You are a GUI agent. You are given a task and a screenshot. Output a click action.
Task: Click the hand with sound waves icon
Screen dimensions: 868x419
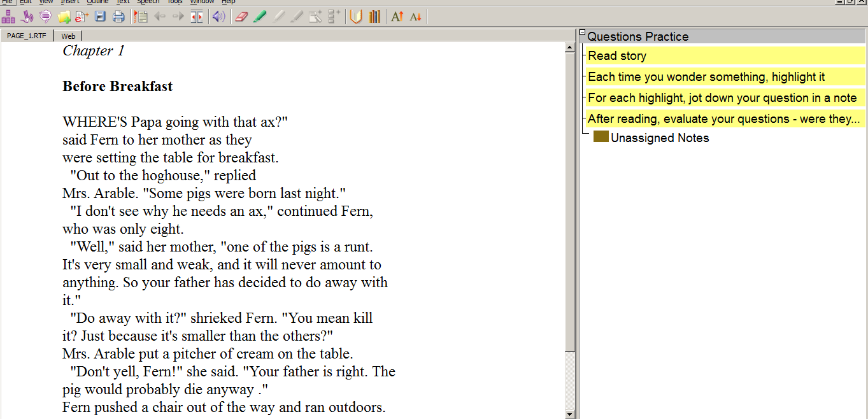27,17
